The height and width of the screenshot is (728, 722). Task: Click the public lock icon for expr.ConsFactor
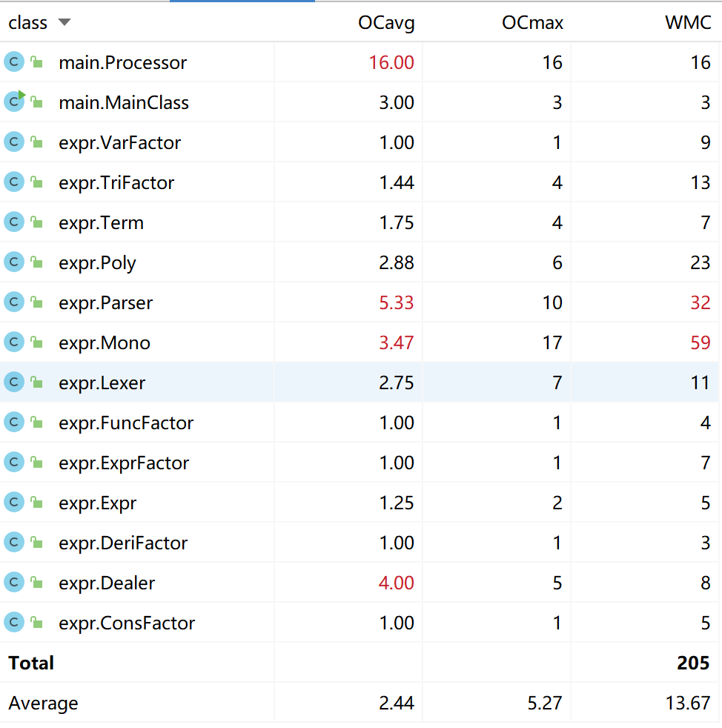[36, 622]
